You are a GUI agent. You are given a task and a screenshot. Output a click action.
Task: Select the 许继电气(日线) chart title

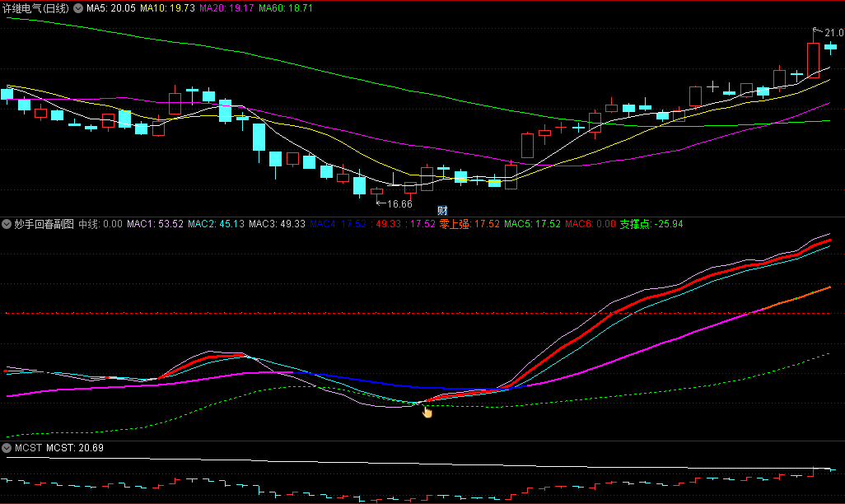pyautogui.click(x=35, y=8)
